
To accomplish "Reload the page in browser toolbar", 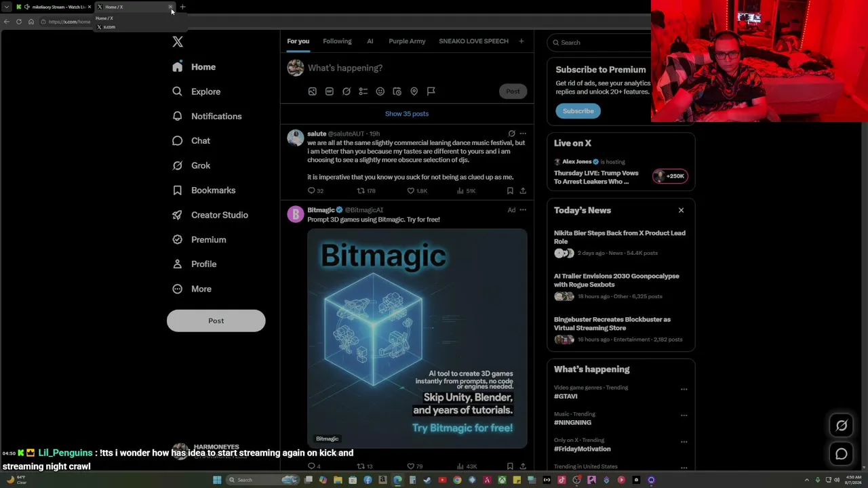I will 19,22.
